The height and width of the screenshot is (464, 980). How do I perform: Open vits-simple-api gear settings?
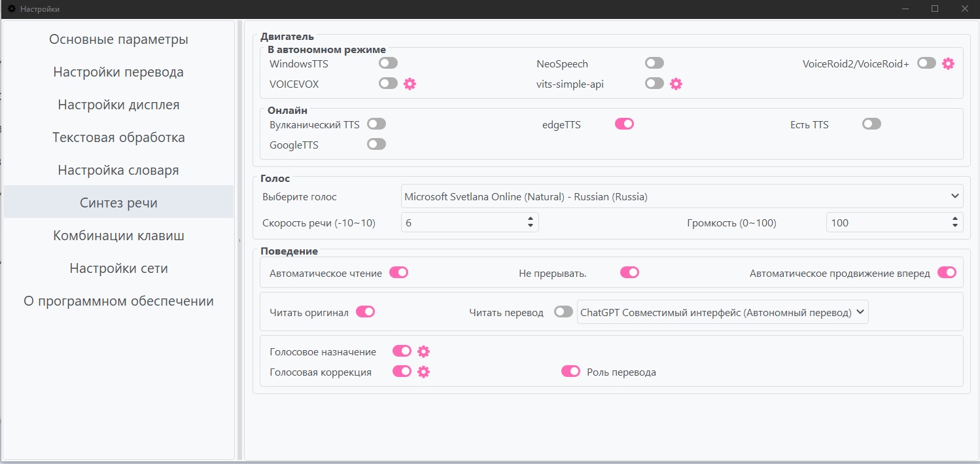676,84
